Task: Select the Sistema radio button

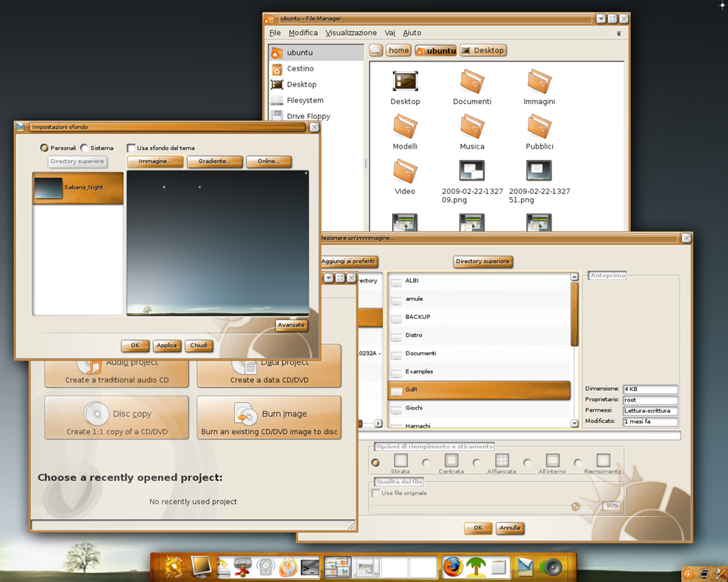Action: (x=84, y=148)
